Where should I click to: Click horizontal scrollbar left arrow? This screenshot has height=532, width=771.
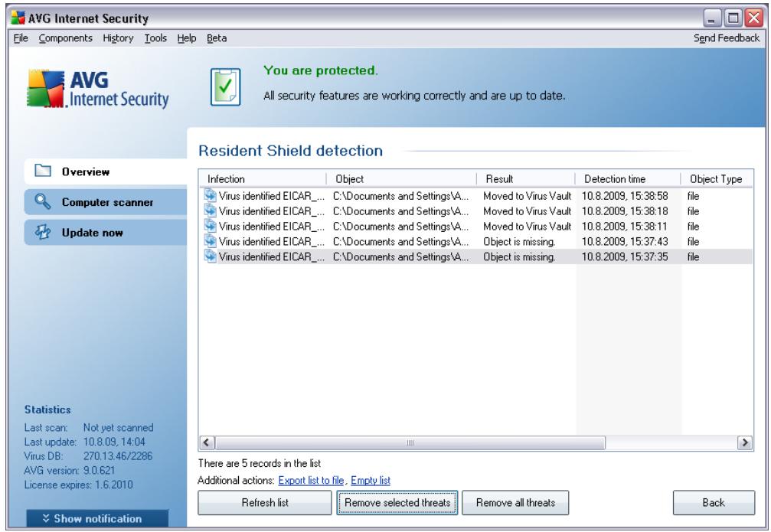point(207,442)
